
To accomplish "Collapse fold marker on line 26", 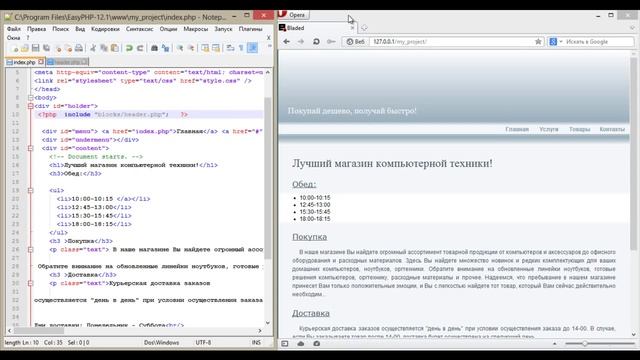I will pos(31,249).
